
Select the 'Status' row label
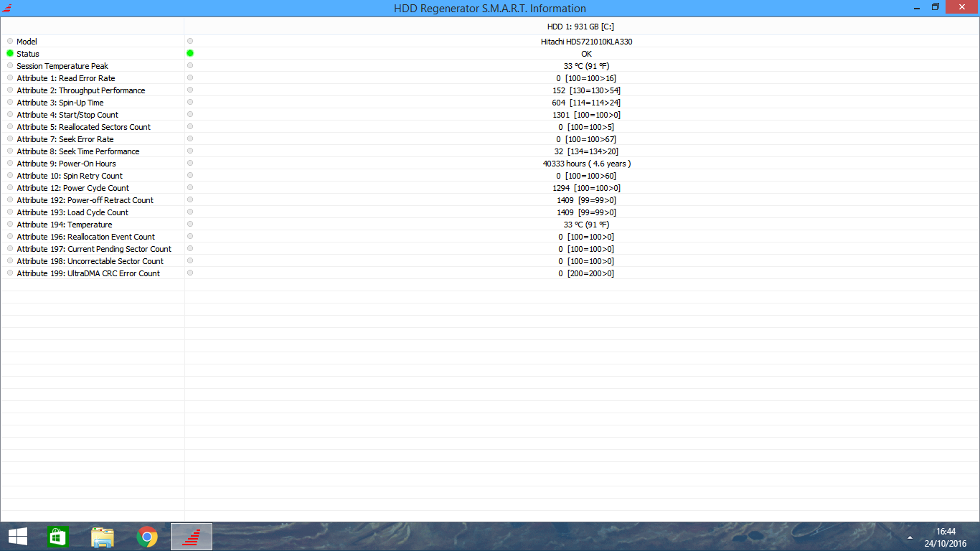pos(28,54)
